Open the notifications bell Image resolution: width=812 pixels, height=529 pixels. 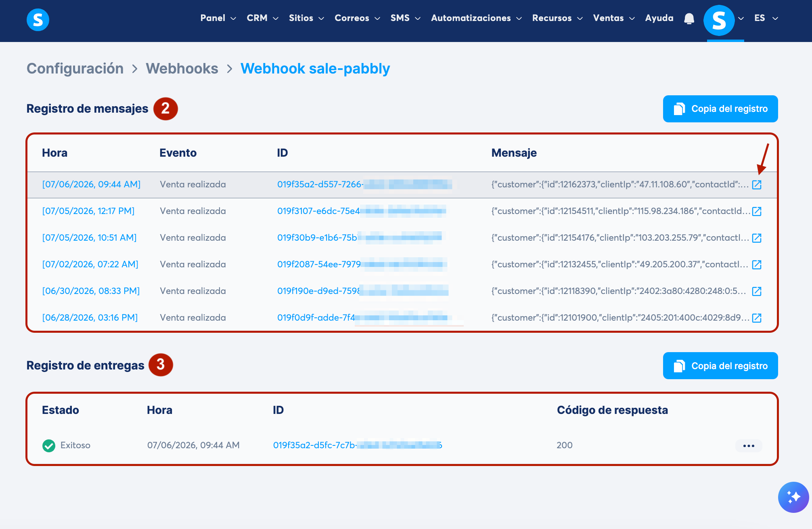click(689, 19)
